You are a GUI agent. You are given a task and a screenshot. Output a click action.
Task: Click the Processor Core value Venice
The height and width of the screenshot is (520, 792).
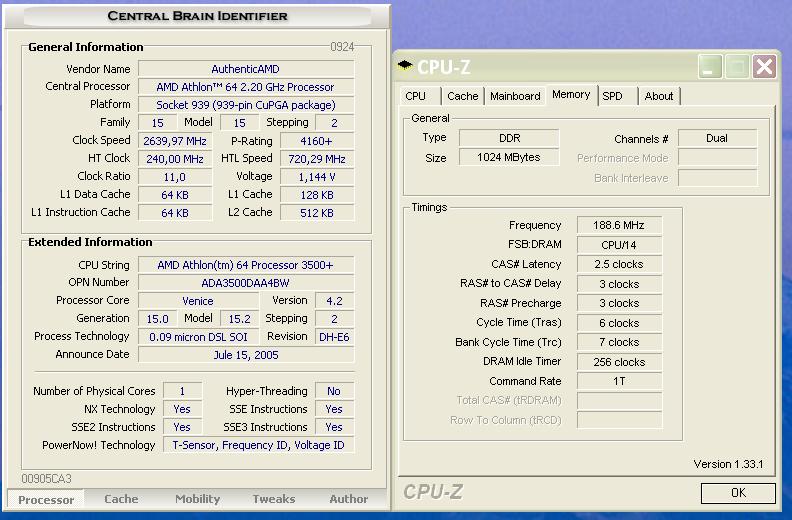[198, 301]
